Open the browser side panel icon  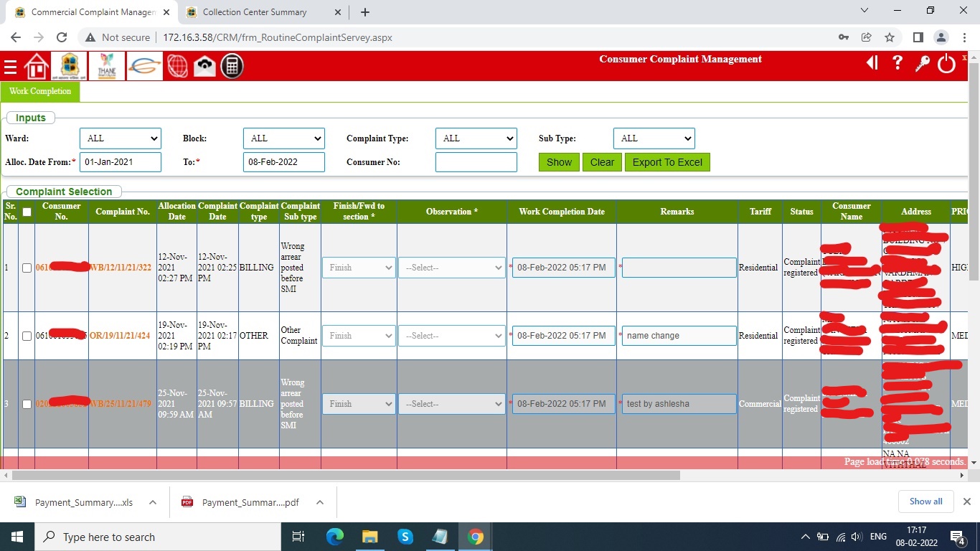click(x=918, y=37)
